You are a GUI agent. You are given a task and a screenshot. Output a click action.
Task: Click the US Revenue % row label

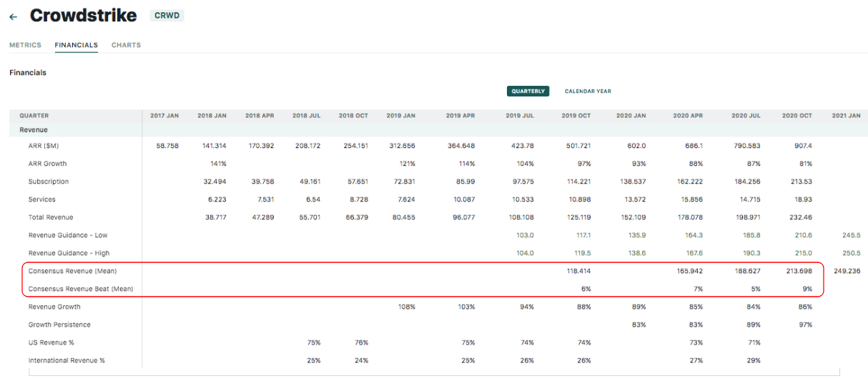click(51, 342)
